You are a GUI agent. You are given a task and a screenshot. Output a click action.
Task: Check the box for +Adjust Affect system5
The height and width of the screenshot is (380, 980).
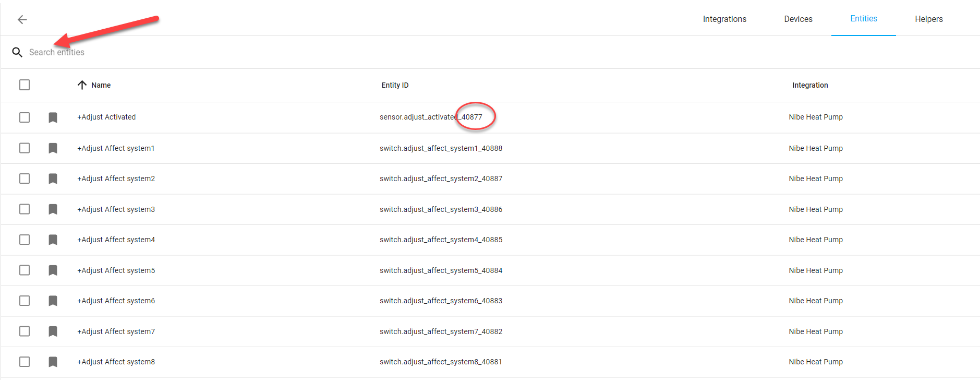coord(25,270)
